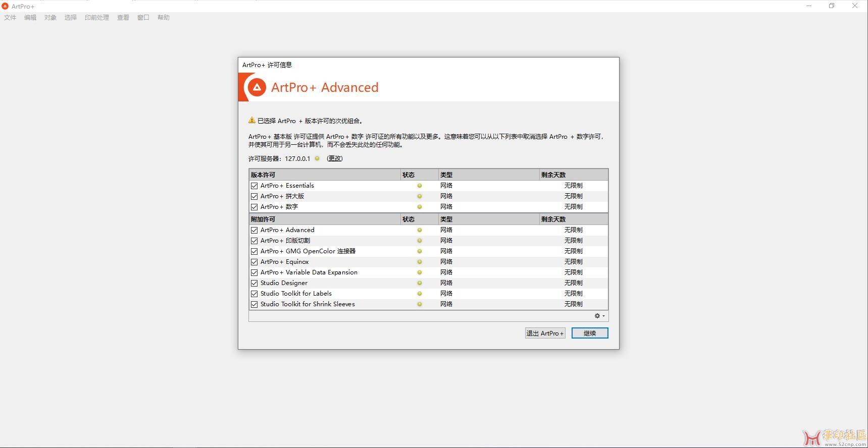This screenshot has height=448, width=868.
Task: Open the 窗口 menu
Action: pos(143,17)
